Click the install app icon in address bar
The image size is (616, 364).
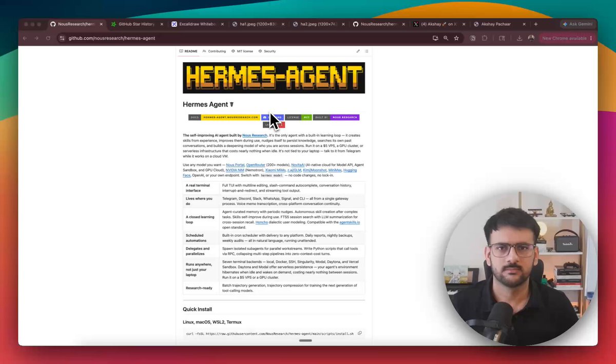pos(435,38)
